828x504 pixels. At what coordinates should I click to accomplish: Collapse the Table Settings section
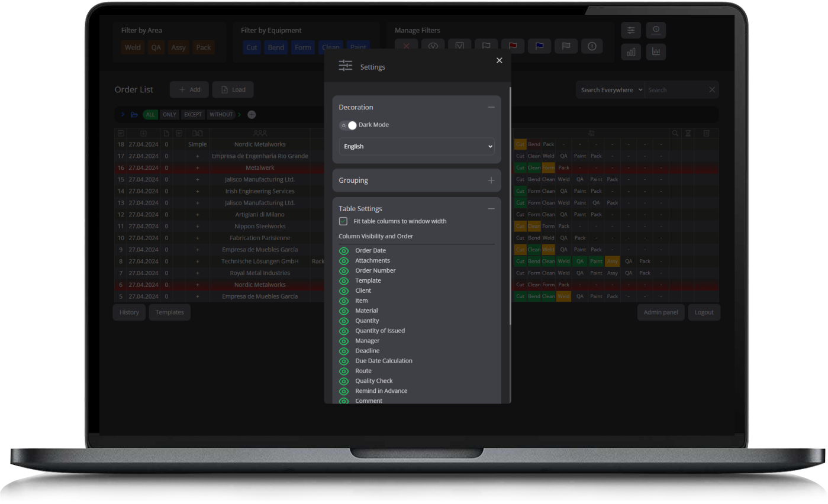click(x=491, y=208)
